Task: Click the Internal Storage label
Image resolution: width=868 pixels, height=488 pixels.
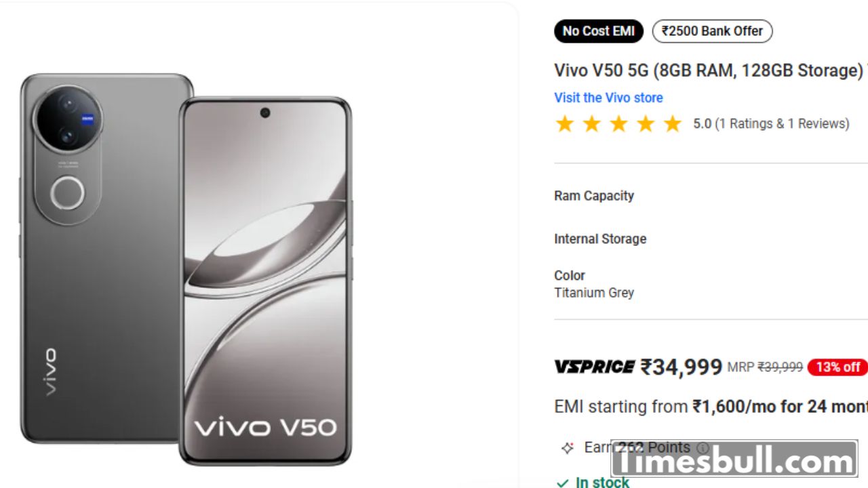Action: 600,239
